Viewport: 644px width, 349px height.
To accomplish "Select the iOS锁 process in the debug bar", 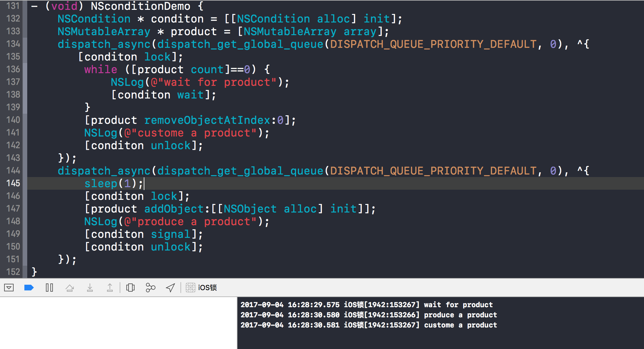I will pos(201,288).
